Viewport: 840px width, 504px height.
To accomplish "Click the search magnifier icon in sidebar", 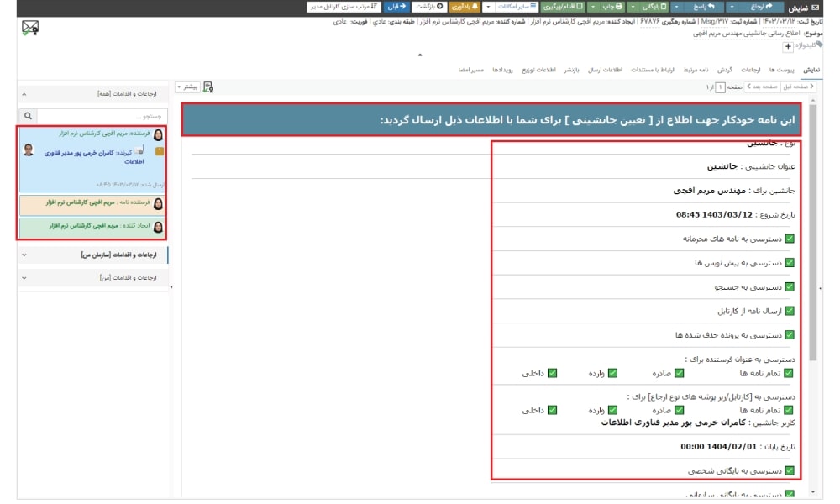I will pyautogui.click(x=28, y=115).
